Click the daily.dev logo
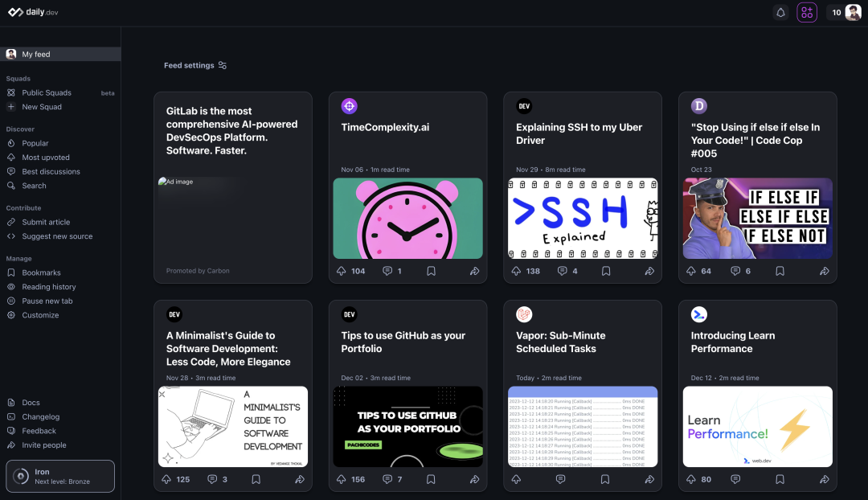868x500 pixels. click(x=33, y=11)
